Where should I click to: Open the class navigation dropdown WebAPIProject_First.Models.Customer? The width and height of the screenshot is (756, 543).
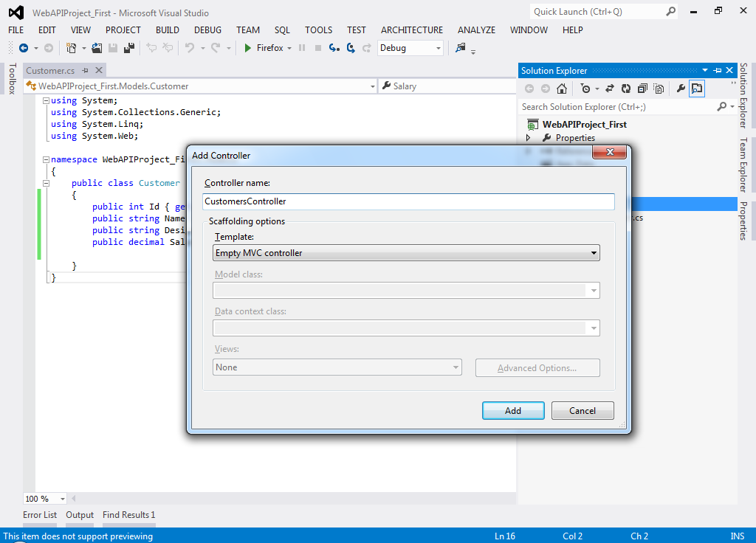373,86
